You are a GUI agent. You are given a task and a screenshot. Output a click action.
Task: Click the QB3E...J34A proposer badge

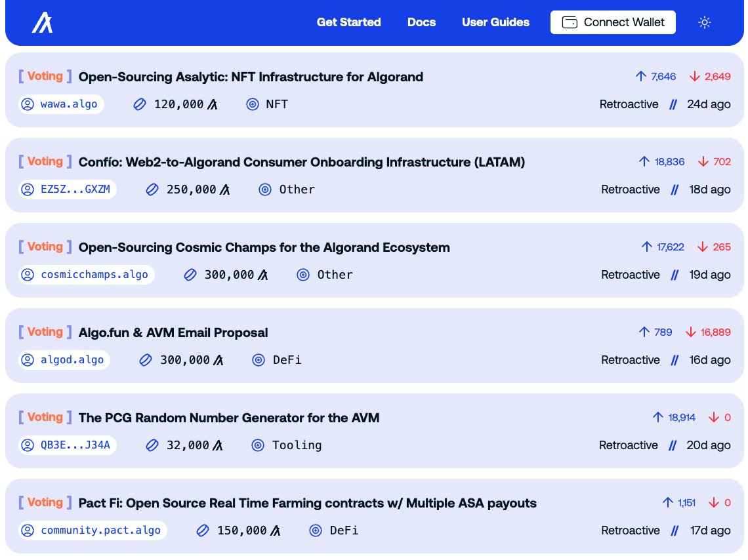[x=68, y=445]
